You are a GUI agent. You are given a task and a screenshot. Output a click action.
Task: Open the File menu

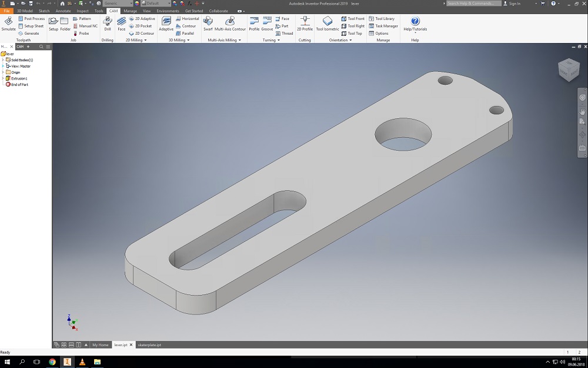[6, 11]
